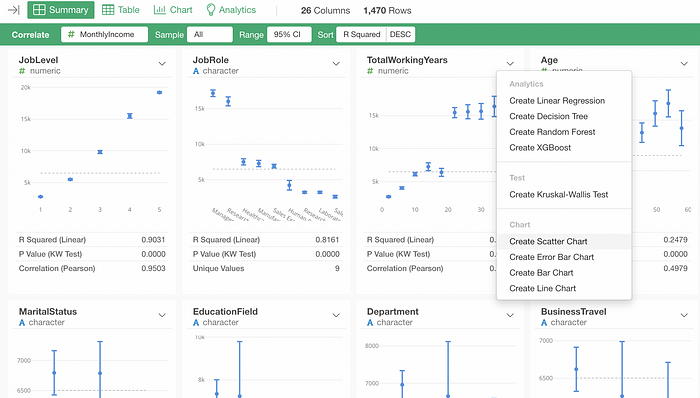Click the character type icon under EducationField
Screen dimensions: 700x398
[196, 323]
